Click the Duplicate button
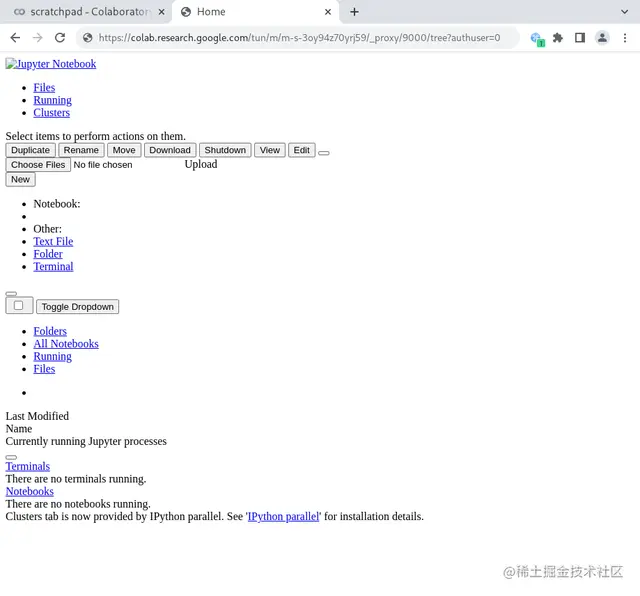The image size is (640, 596). (30, 150)
